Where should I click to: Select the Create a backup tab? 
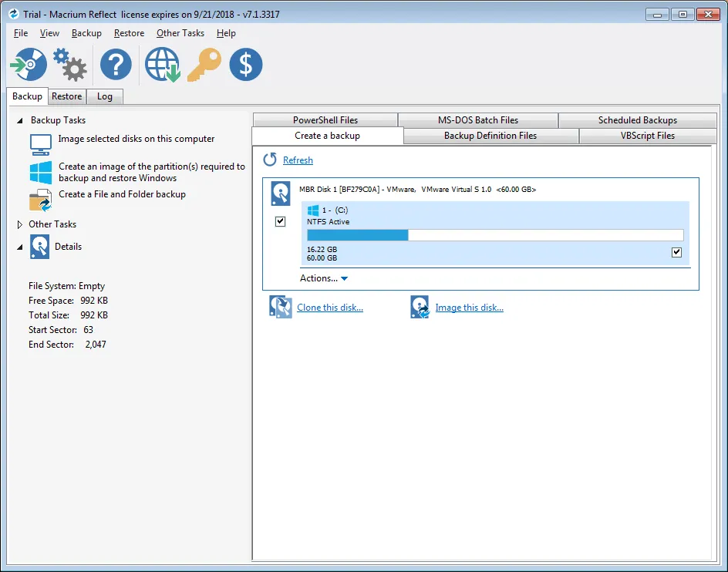[x=327, y=136]
